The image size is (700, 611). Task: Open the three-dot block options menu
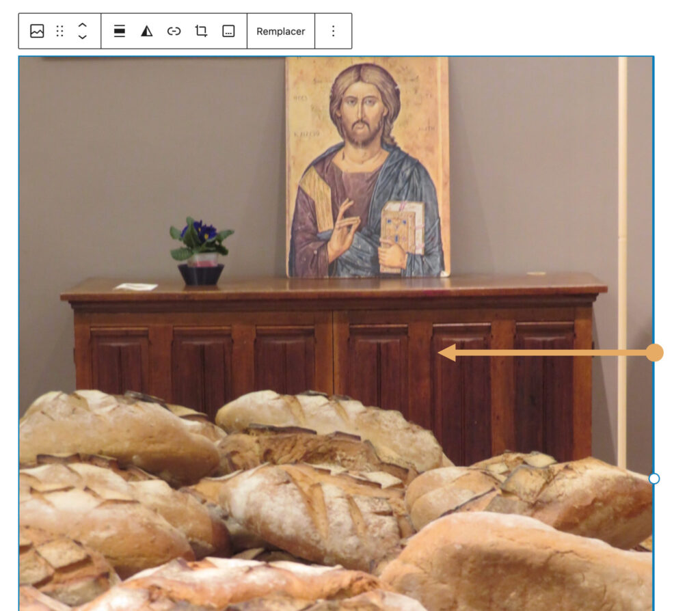click(333, 31)
